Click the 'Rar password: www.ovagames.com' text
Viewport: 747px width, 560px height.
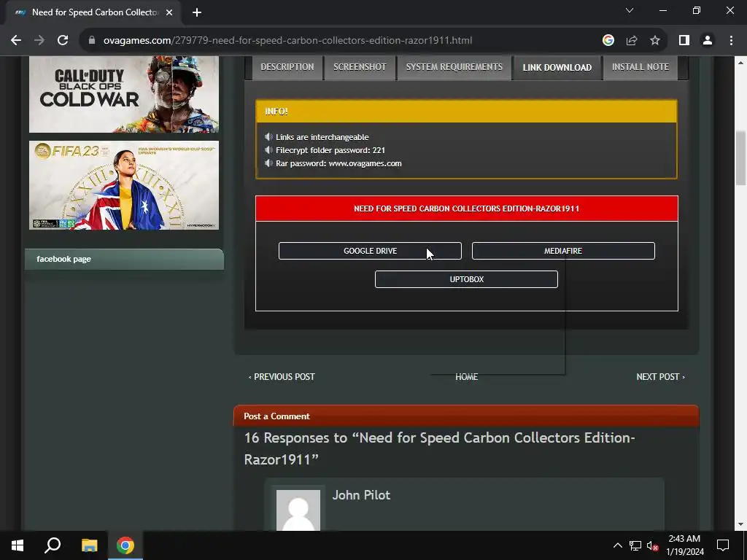tap(338, 163)
